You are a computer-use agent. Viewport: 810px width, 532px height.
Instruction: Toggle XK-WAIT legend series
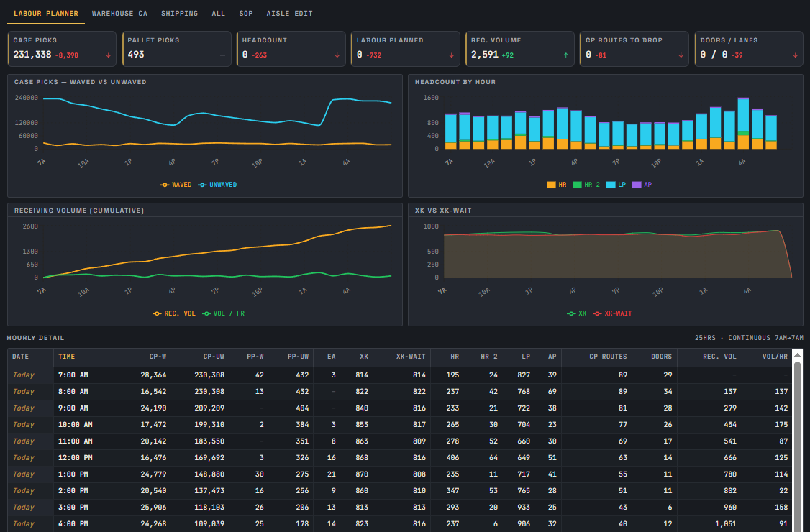click(612, 313)
